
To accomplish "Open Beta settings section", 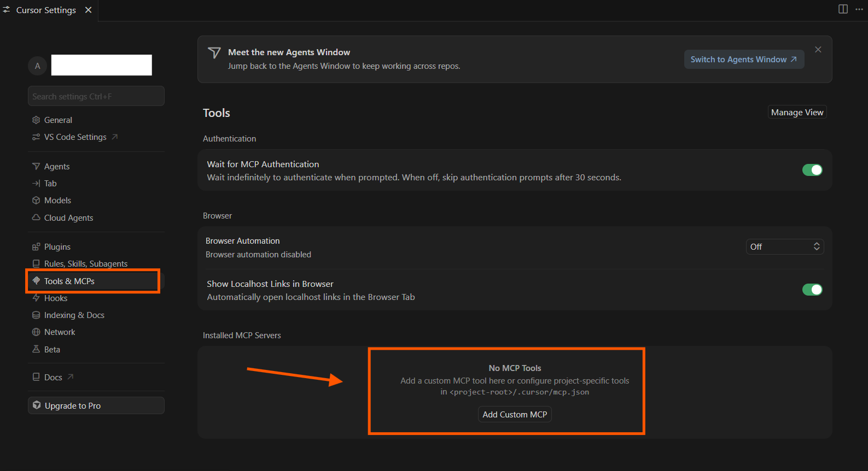I will coord(96,349).
